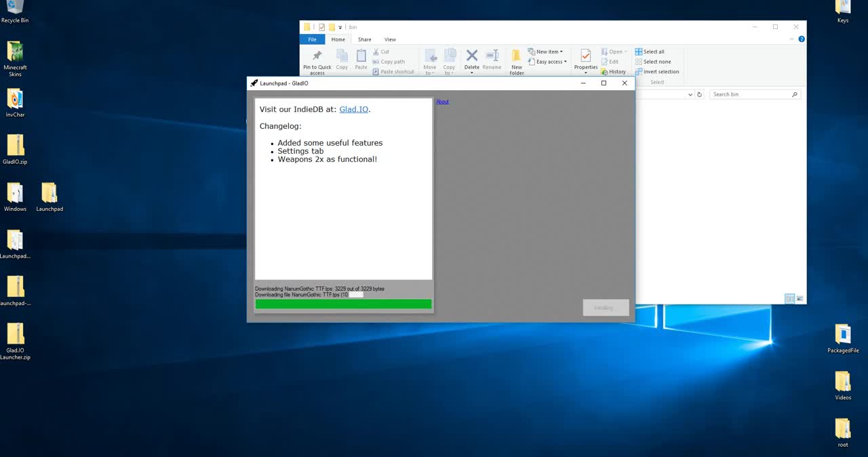Open the Customize Quick Access Toolbar arrow

(340, 28)
